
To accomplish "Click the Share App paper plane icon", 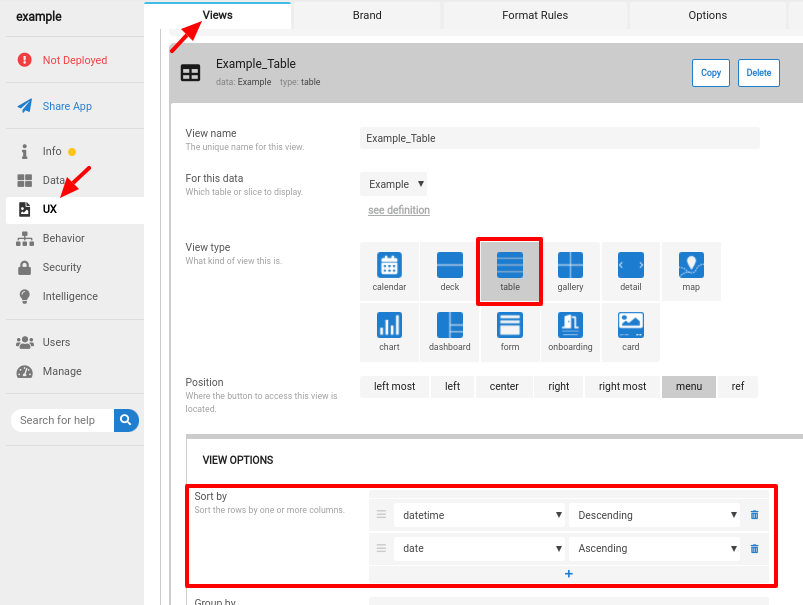I will point(25,106).
